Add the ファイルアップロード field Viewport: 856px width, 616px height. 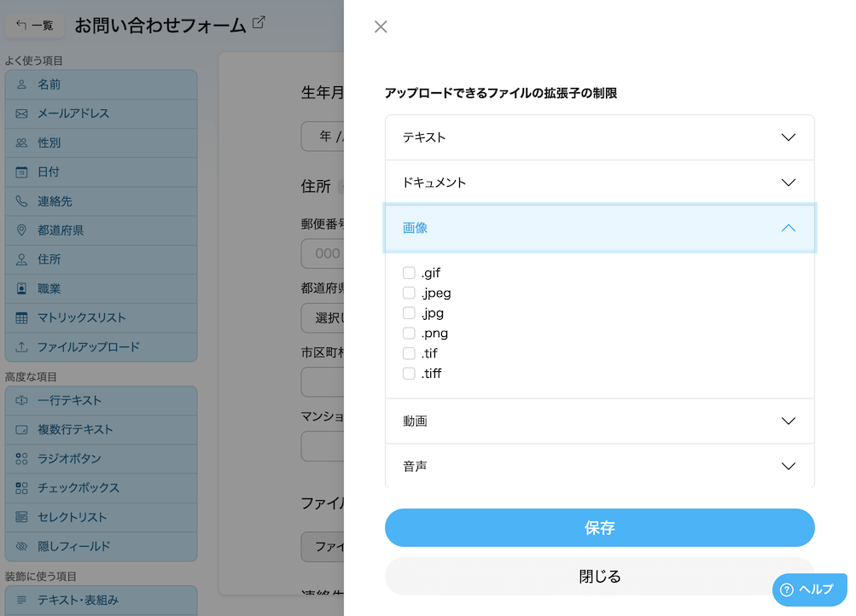click(101, 346)
